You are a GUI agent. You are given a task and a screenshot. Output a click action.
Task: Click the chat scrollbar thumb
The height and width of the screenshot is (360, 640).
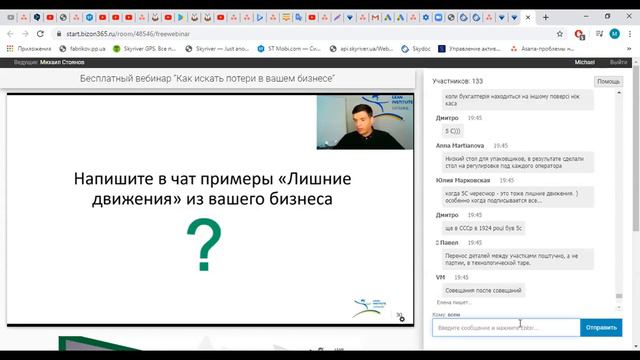click(619, 296)
